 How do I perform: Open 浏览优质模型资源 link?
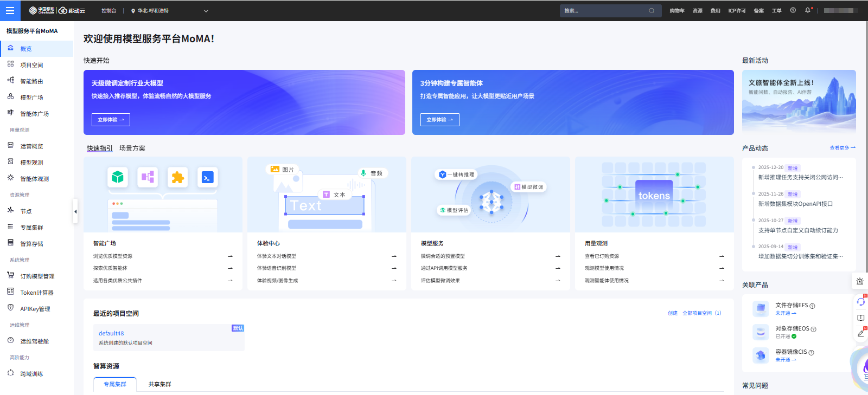[x=113, y=256]
